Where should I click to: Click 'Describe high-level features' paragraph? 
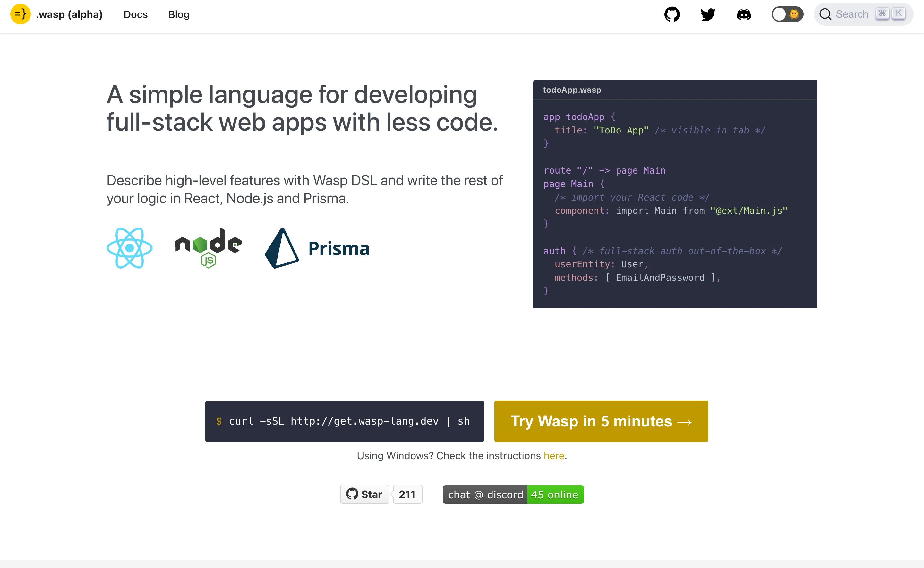pos(304,189)
